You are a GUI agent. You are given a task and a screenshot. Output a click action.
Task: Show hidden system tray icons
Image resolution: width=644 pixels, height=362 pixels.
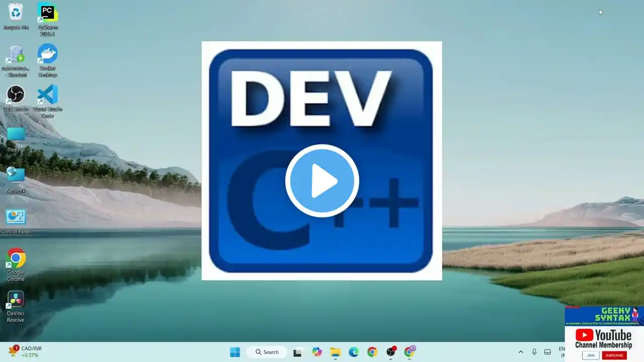[521, 352]
